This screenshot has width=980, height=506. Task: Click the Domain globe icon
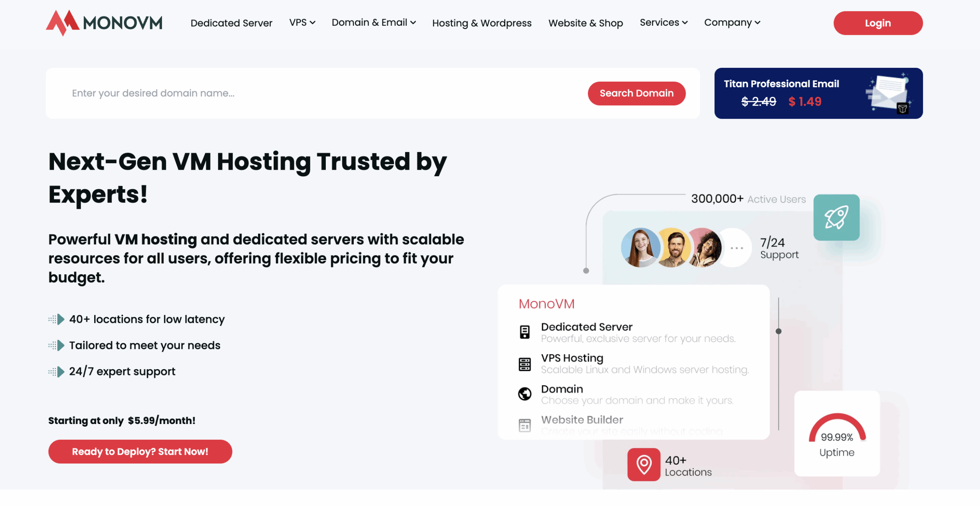pos(524,394)
